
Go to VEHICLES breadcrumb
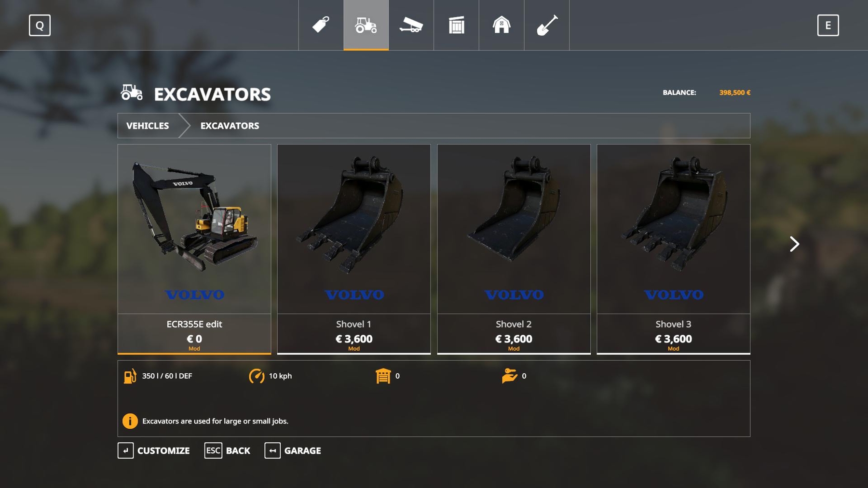[x=148, y=126]
